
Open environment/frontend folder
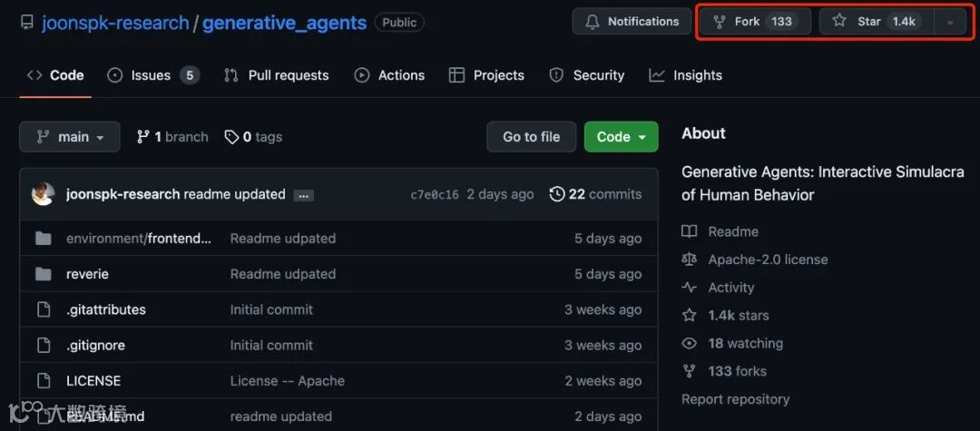139,239
